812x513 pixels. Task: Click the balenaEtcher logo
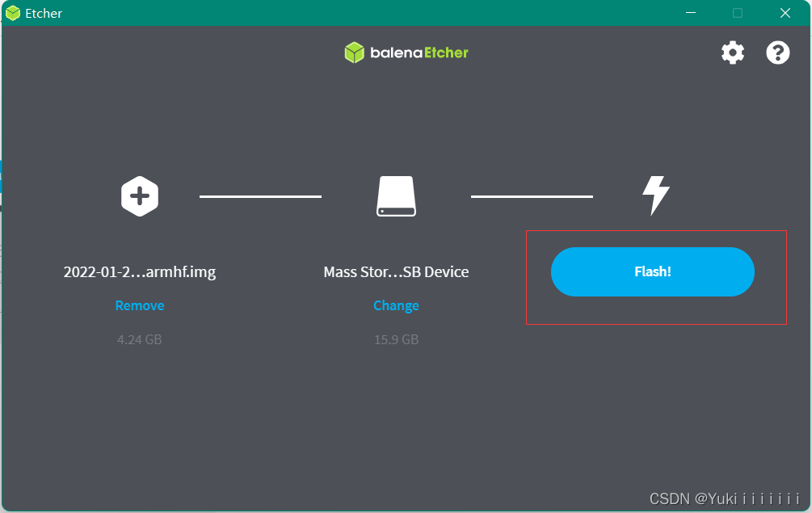(x=406, y=53)
